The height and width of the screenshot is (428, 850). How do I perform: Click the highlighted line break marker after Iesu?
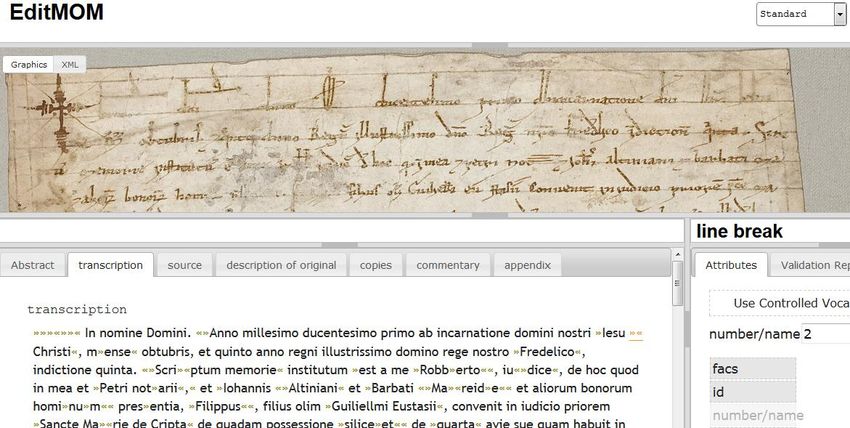(x=636, y=334)
